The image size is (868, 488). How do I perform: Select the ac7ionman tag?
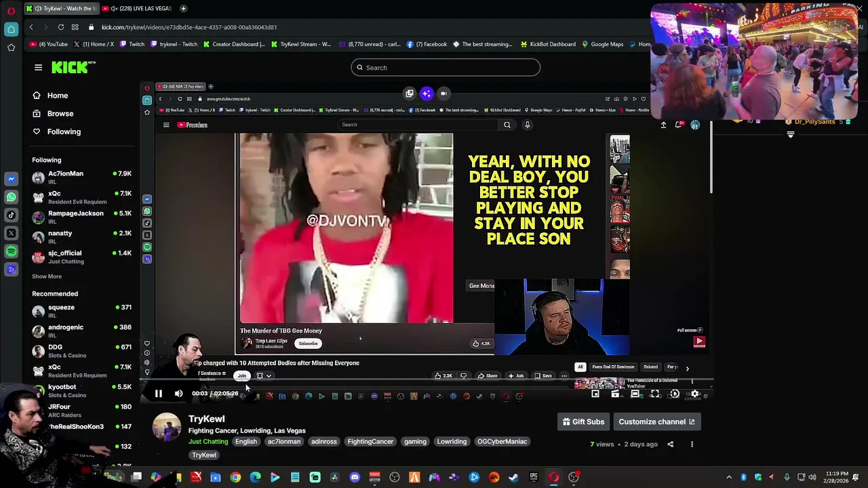(x=284, y=442)
